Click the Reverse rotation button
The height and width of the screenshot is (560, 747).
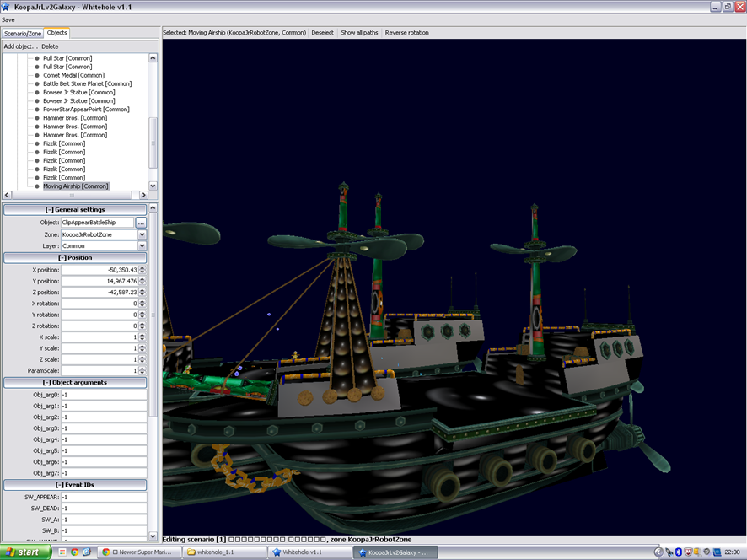[x=406, y=33]
